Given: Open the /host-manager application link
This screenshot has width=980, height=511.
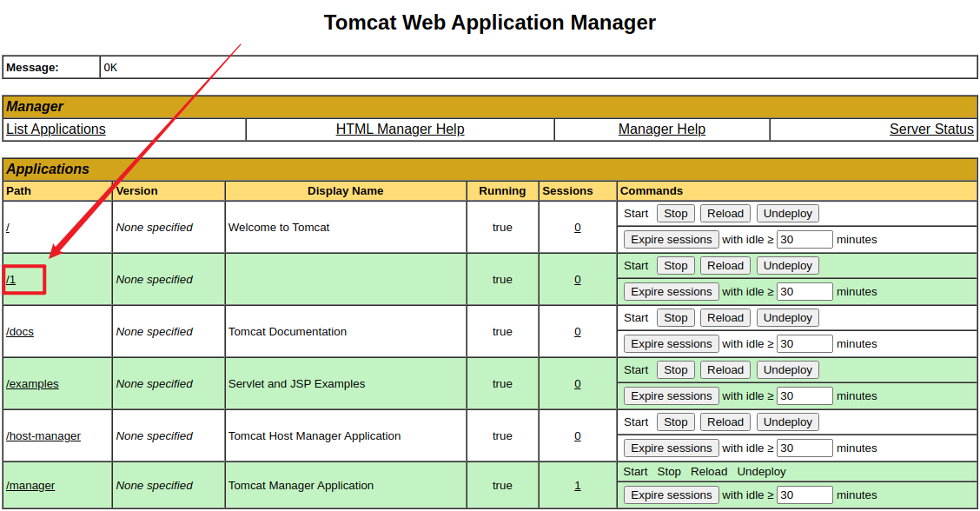Looking at the screenshot, I should (43, 436).
